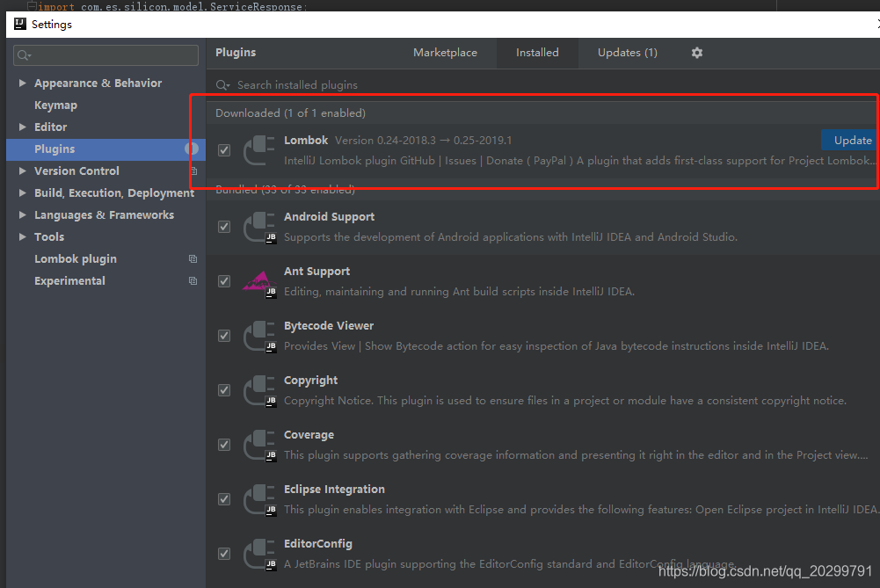Select the Eclipse Integration plugin title
Viewport: 880px width, 588px height.
pyautogui.click(x=334, y=490)
